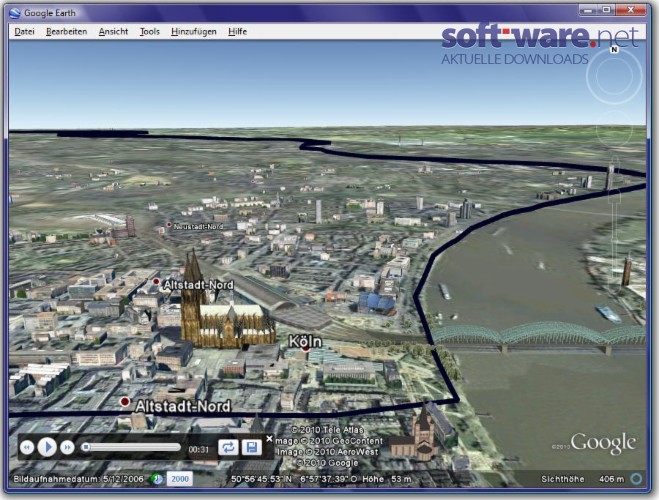Click the Sichthöhe 406 m readout
Screen dimensions: 659x500
point(583,479)
